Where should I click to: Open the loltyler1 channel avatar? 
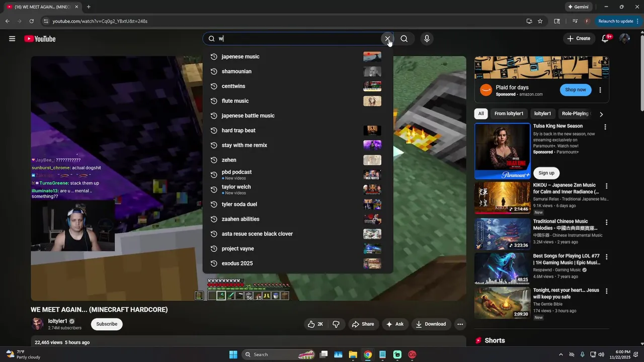tap(38, 324)
